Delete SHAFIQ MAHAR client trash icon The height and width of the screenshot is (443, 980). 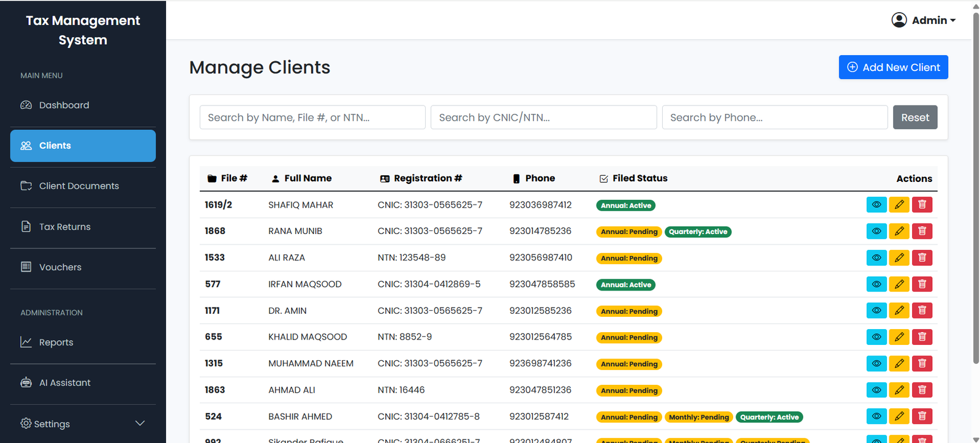(922, 205)
